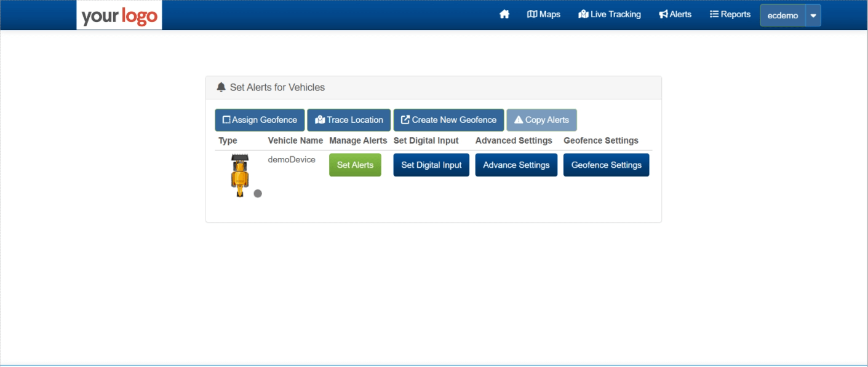Viewport: 868px width, 367px height.
Task: Open Geofence Settings for demoDevice
Action: 606,165
